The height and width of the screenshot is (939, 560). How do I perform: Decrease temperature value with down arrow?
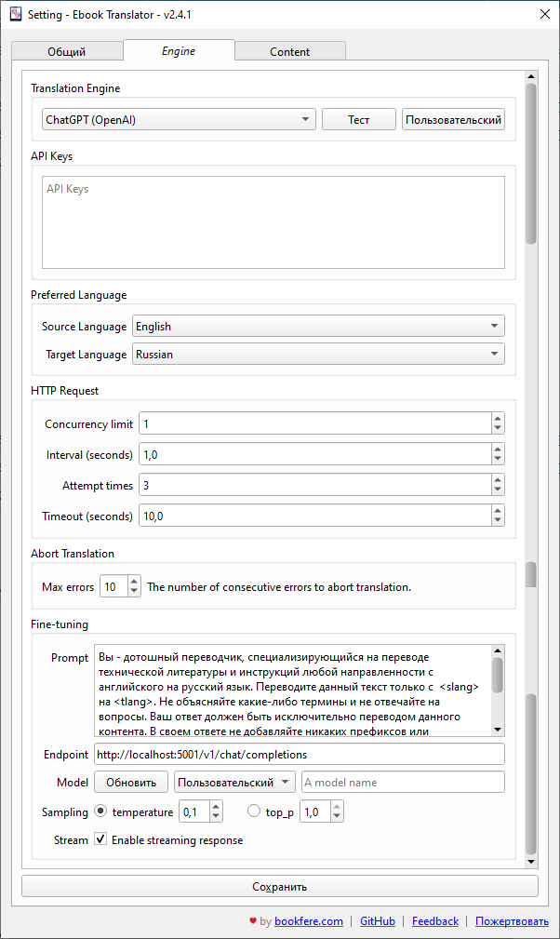click(216, 816)
